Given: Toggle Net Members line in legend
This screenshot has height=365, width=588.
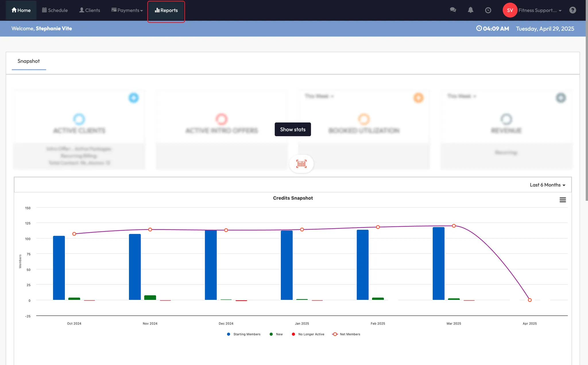Looking at the screenshot, I should coord(349,334).
